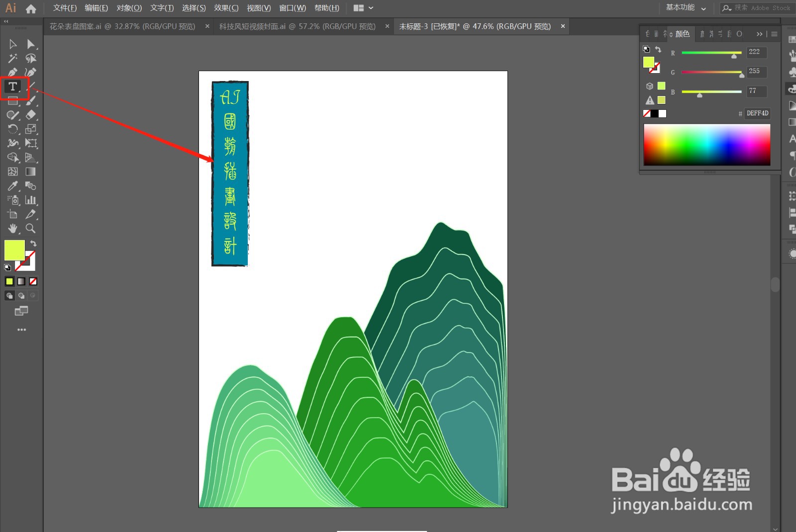The image size is (796, 532).
Task: Enable Draw Normal mode
Action: coord(9,296)
